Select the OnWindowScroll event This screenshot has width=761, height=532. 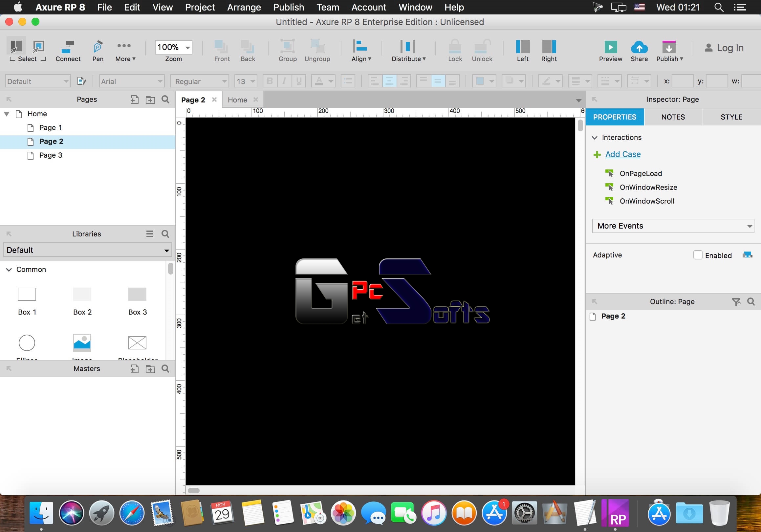pos(647,201)
